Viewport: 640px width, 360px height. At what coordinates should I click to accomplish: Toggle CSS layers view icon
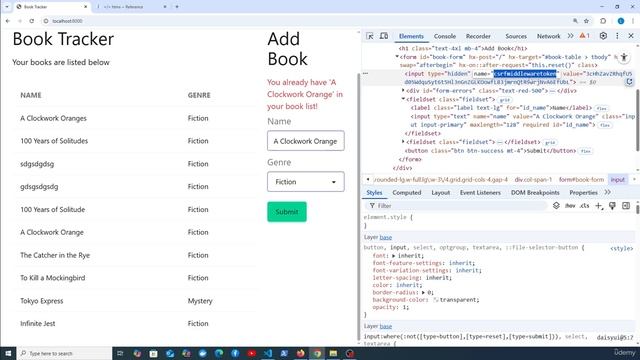point(556,206)
